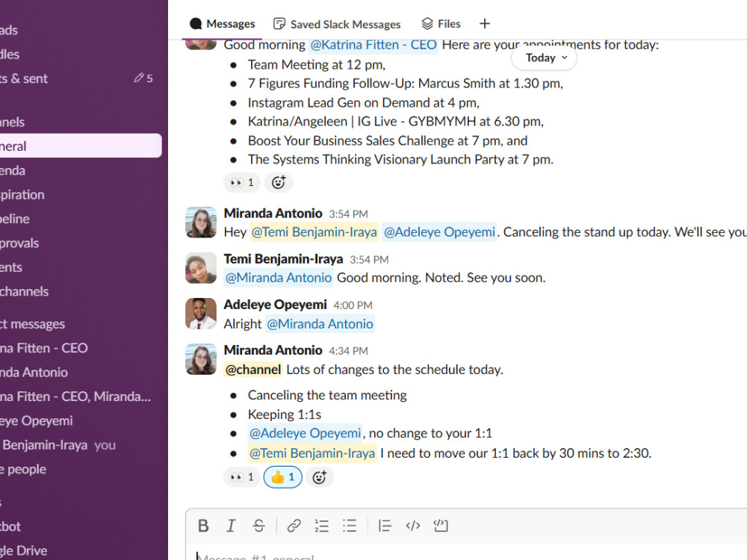Start an ordered numbered list
This screenshot has height=560, width=747.
coord(321,526)
